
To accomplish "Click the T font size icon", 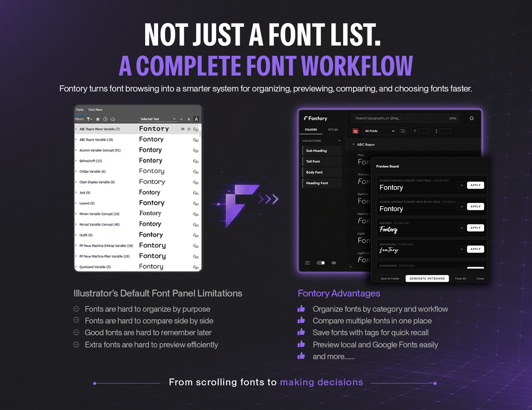I will coord(415,131).
